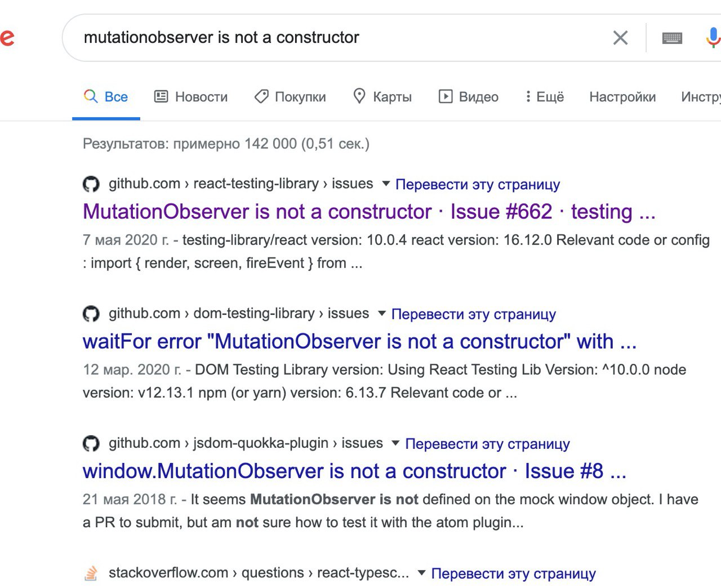Open the Issue #662 MutationObserver result
This screenshot has width=721, height=588.
369,212
